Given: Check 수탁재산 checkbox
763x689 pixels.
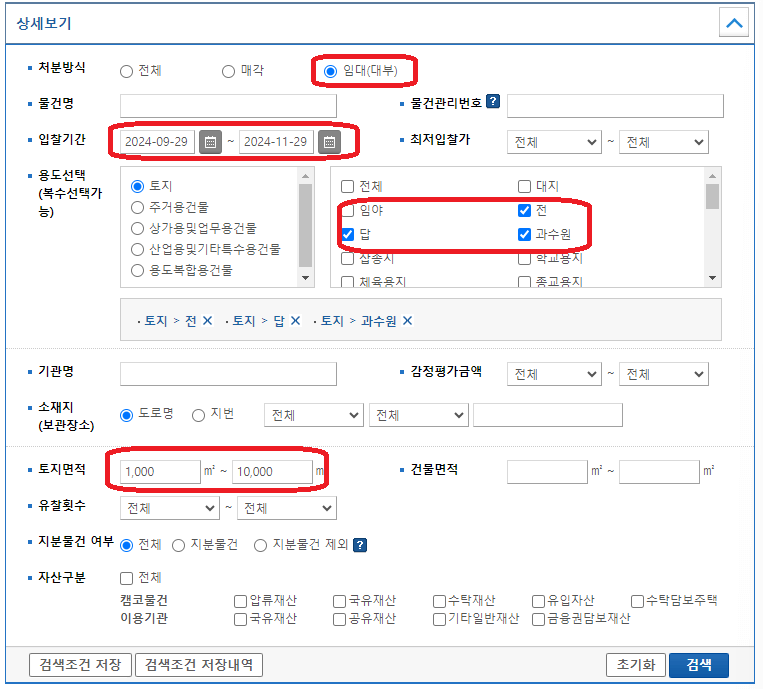Looking at the screenshot, I should (439, 601).
